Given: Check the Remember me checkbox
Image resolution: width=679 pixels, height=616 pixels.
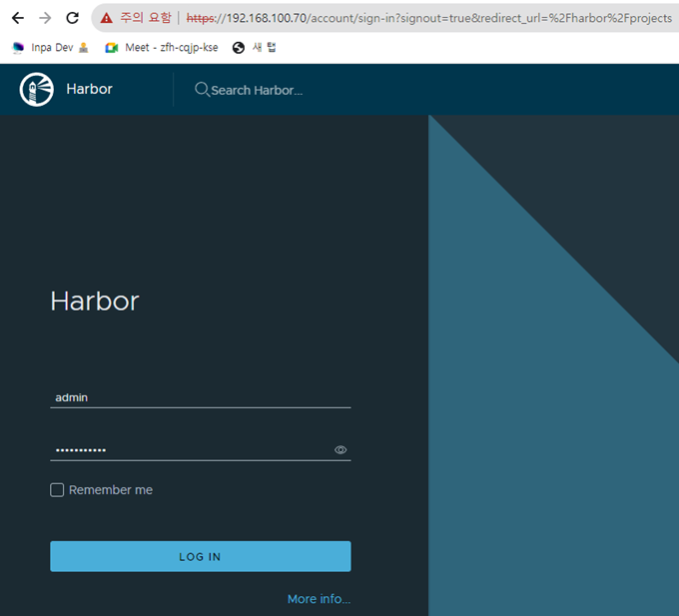Looking at the screenshot, I should point(57,490).
